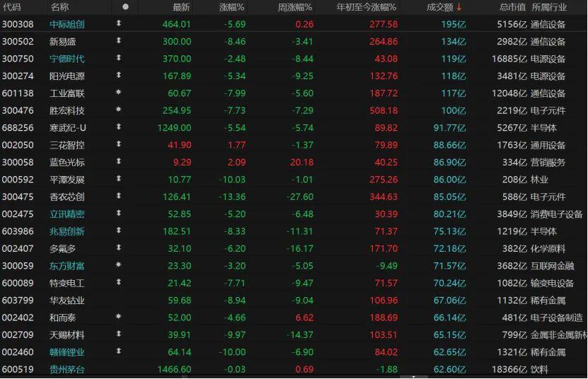This screenshot has height=379, width=588.
Task: Click the marker icon beside 宁德时代
Action: pyautogui.click(x=118, y=59)
